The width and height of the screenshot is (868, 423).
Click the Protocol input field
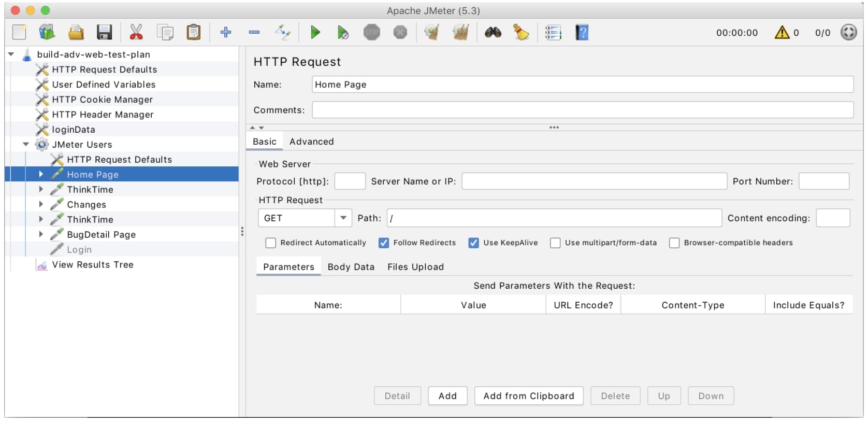[x=350, y=181]
